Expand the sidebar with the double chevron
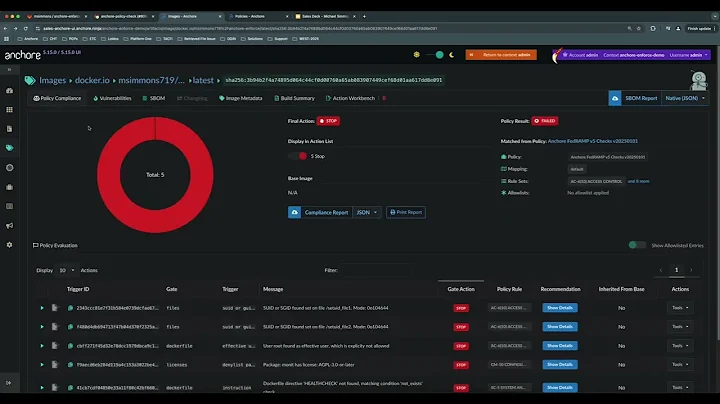The width and height of the screenshot is (720, 404). [9, 70]
